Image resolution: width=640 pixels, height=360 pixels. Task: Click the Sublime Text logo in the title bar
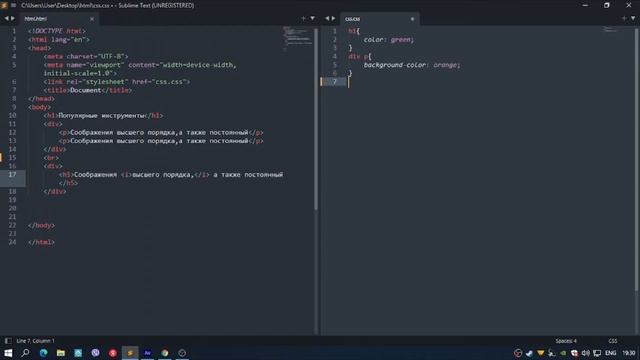4,5
